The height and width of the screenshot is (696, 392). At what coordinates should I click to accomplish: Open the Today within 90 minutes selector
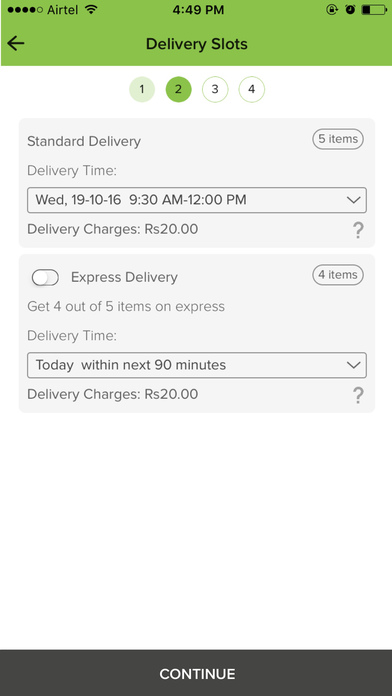[197, 365]
